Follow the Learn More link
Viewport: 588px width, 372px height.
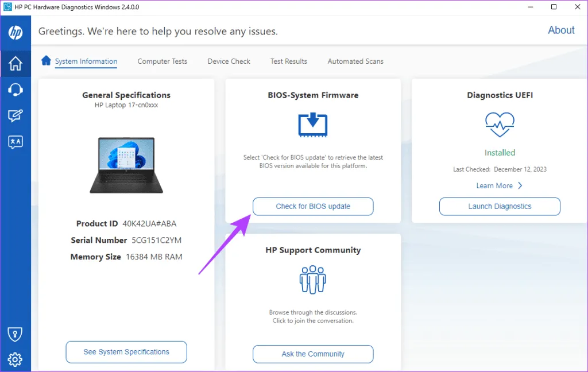(x=499, y=185)
